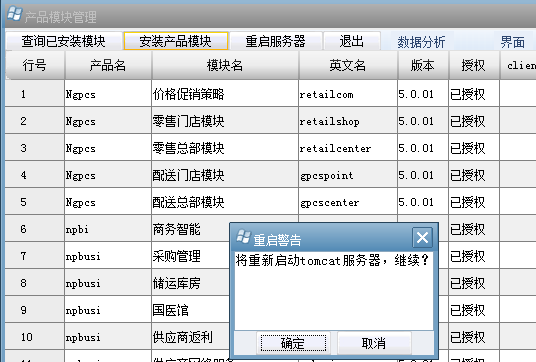The height and width of the screenshot is (362, 536).
Task: Click version 5.0.01 in retailshop row
Action: (x=423, y=121)
